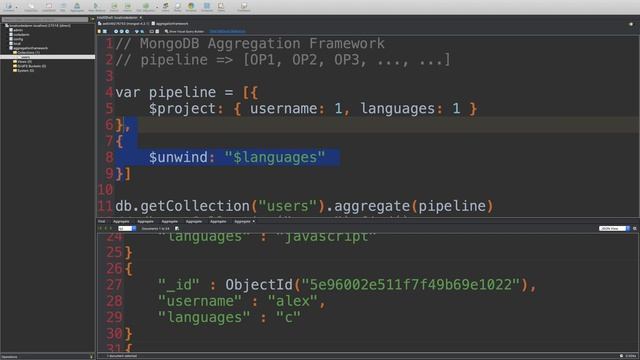This screenshot has height=360, width=640.
Task: Select the aggregationframework database node
Action: point(28,48)
